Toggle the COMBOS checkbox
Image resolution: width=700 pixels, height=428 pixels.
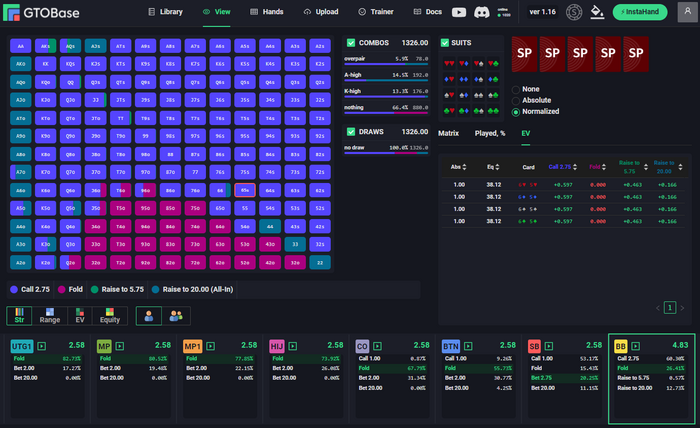(351, 43)
